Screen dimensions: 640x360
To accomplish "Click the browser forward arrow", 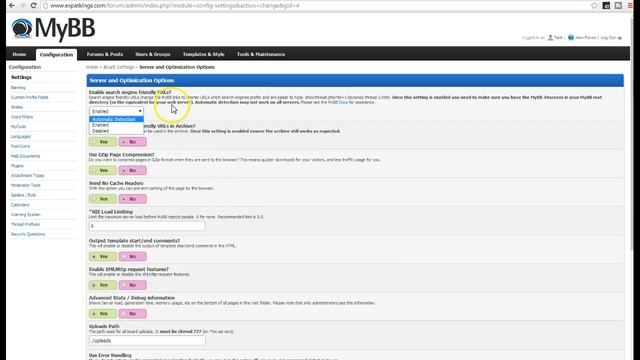I will pos(23,5).
